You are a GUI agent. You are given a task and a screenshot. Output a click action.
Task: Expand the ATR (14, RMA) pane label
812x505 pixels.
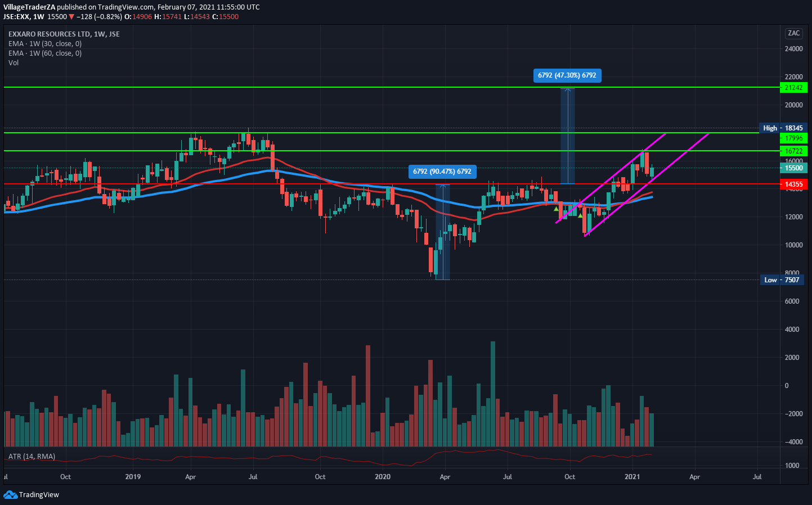click(x=32, y=457)
